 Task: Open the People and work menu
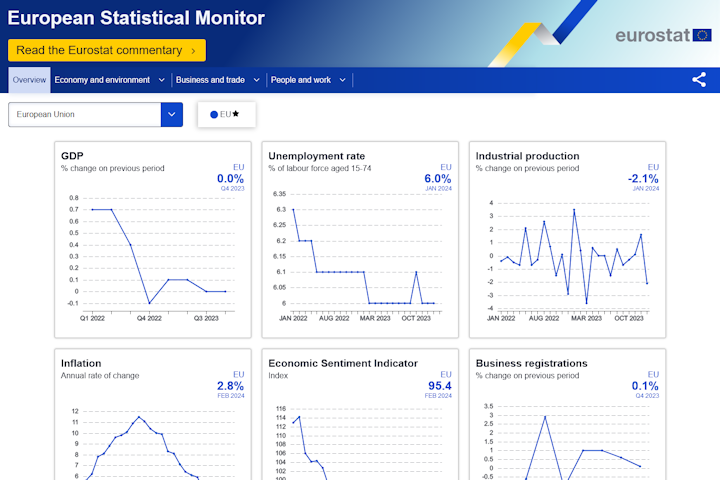coord(308,80)
